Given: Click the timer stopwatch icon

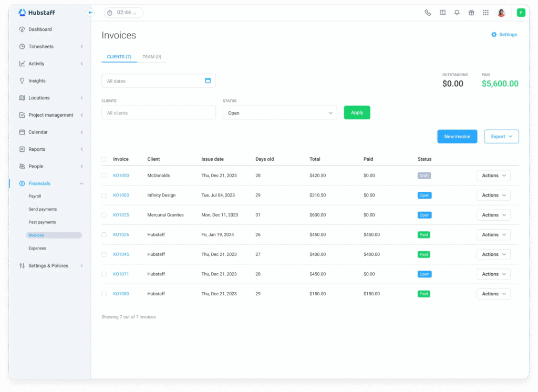Looking at the screenshot, I should [x=110, y=13].
